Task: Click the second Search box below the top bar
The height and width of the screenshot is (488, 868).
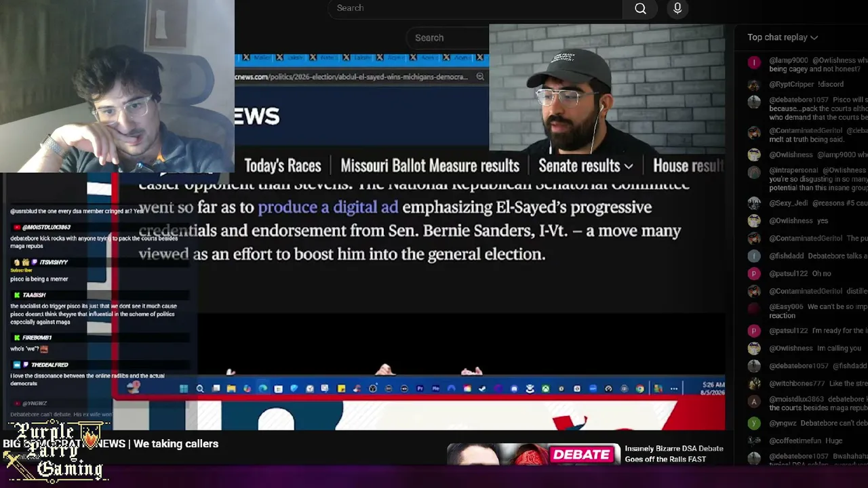Action: [x=448, y=38]
